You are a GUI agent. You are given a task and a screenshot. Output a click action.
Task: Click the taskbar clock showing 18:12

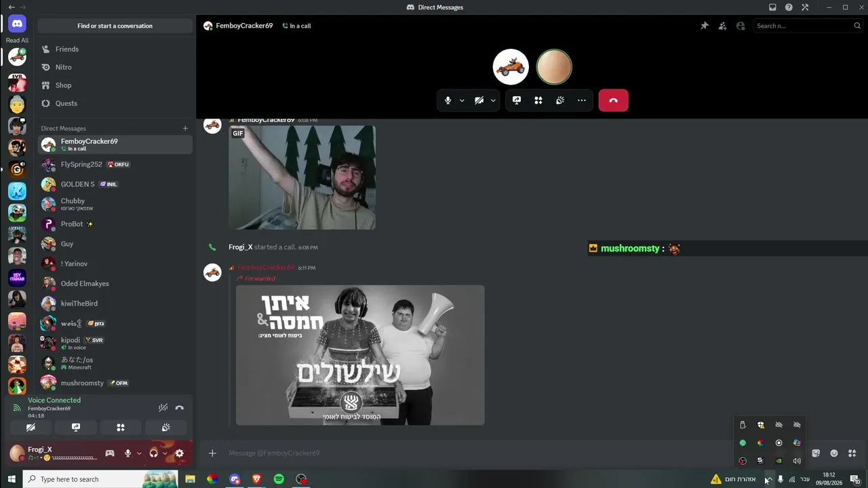(x=828, y=479)
